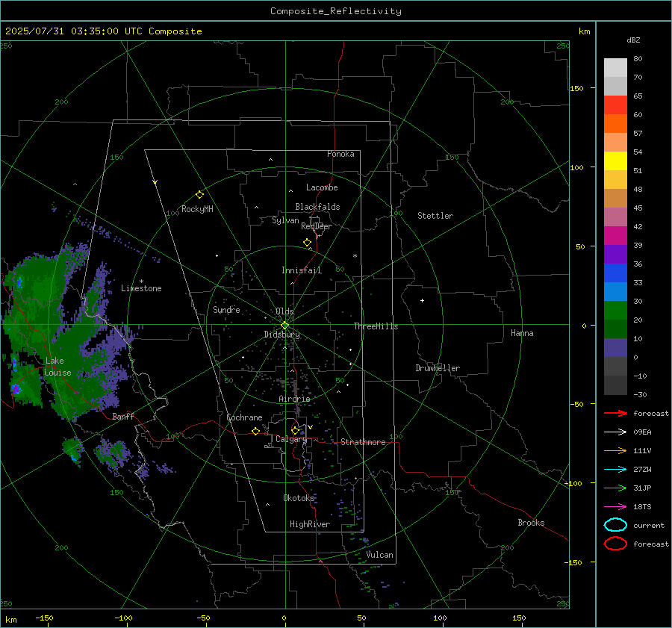Pick the slate 0–10 dBZ legend swatch

(615, 348)
